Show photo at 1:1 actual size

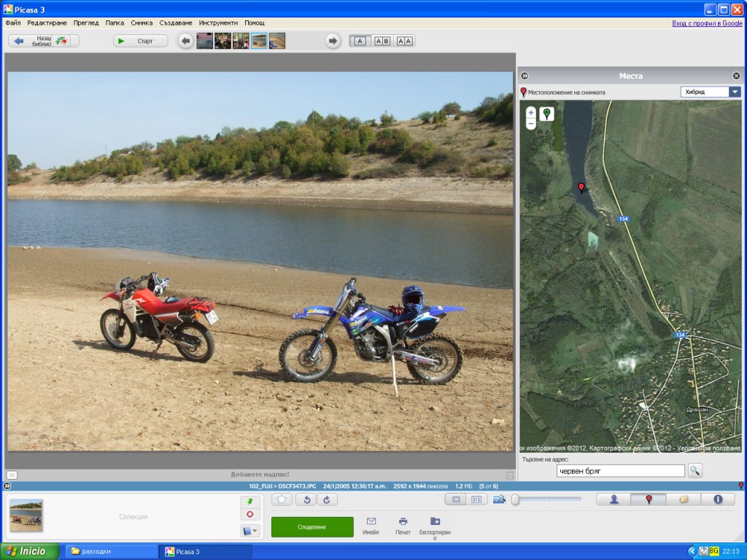coord(476,499)
